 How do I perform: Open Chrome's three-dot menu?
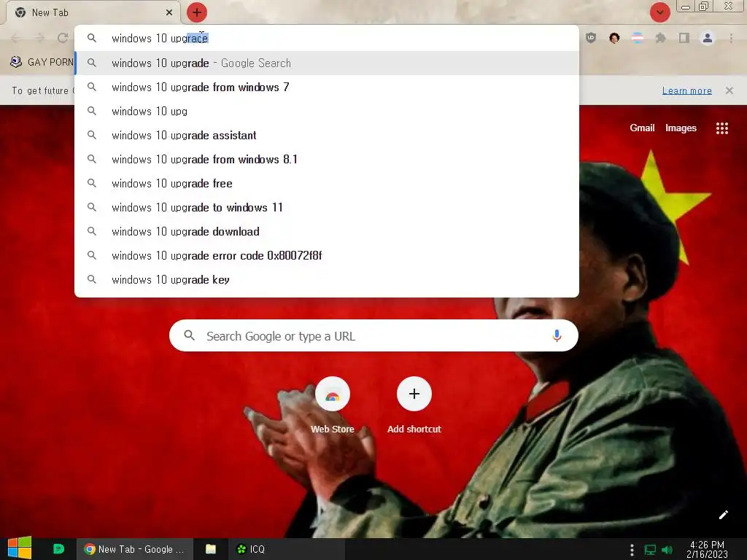[731, 38]
